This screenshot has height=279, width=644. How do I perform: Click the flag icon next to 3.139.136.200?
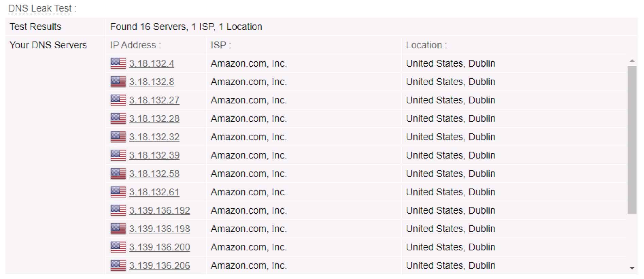(x=118, y=247)
